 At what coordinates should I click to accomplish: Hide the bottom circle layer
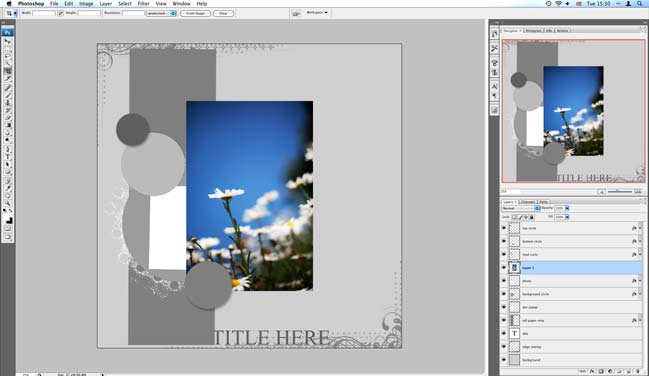click(504, 241)
